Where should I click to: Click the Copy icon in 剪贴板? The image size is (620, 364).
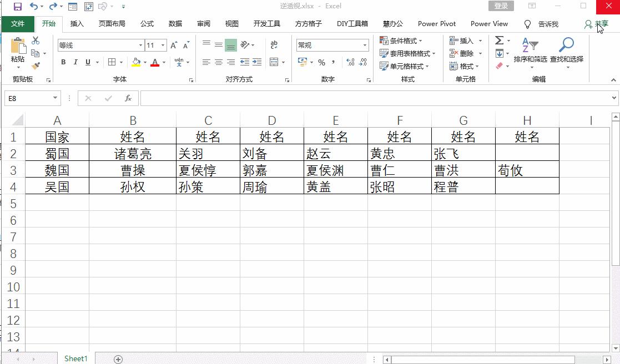[36, 53]
